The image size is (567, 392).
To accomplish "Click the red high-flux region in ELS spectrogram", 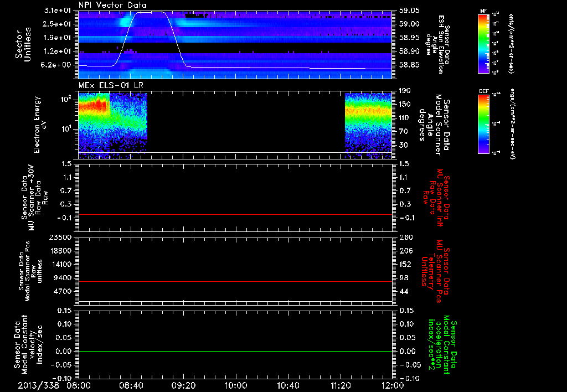I will tap(93, 106).
